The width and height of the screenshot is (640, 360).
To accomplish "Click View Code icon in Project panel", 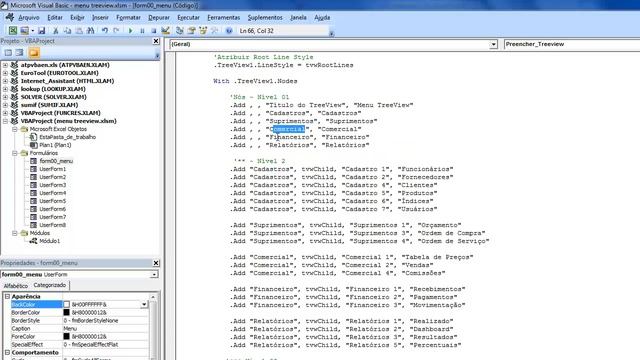I will tap(8, 53).
